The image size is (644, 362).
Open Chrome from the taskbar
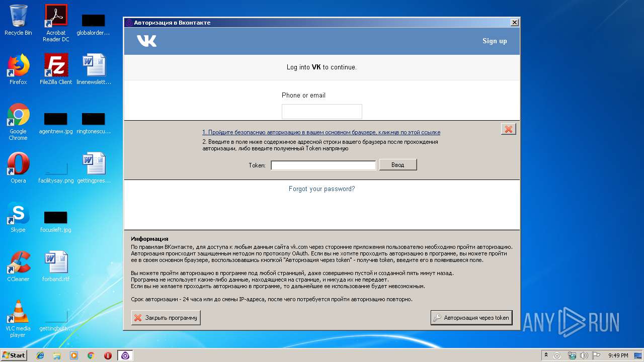91,355
